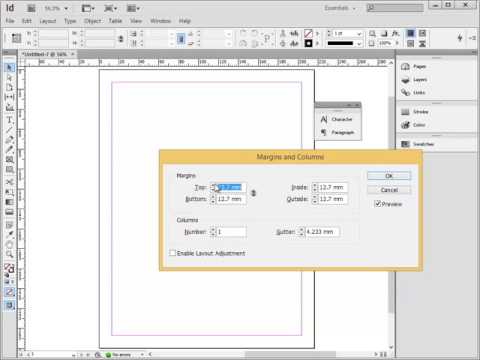Viewport: 480px width, 360px height.
Task: Select the Pencil tool
Action: tap(9, 150)
